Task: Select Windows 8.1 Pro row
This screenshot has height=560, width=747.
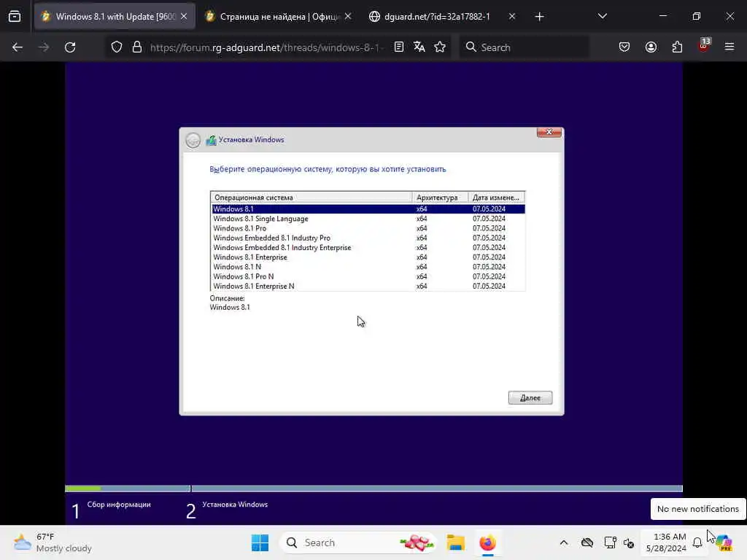Action: (x=368, y=228)
